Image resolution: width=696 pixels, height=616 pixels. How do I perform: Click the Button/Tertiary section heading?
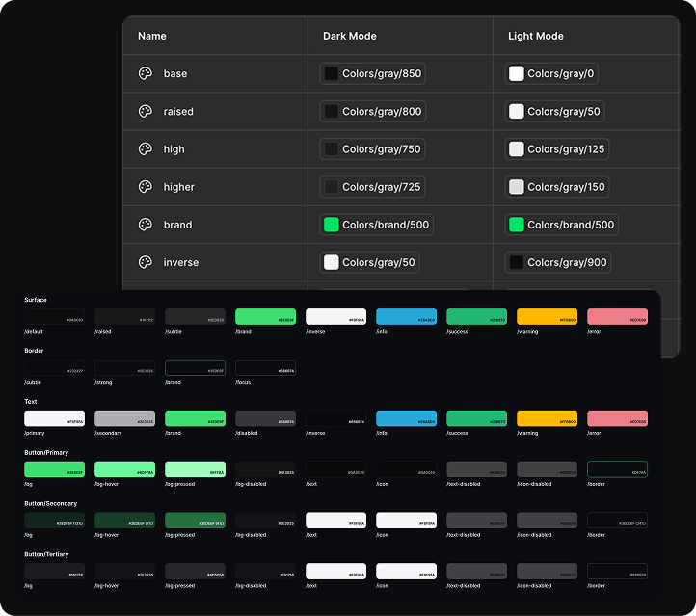pyautogui.click(x=46, y=554)
